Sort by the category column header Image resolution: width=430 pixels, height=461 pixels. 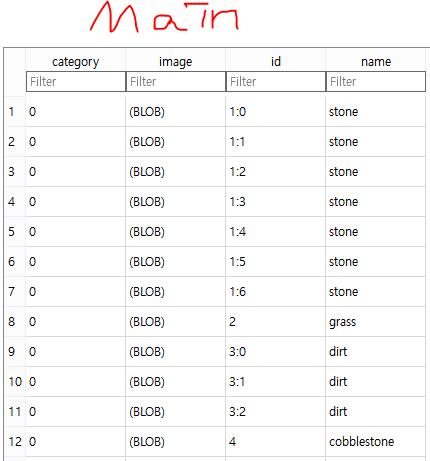click(x=76, y=61)
